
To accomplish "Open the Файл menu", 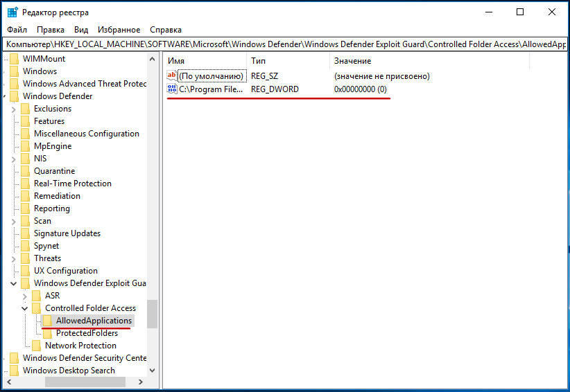I will click(x=17, y=30).
